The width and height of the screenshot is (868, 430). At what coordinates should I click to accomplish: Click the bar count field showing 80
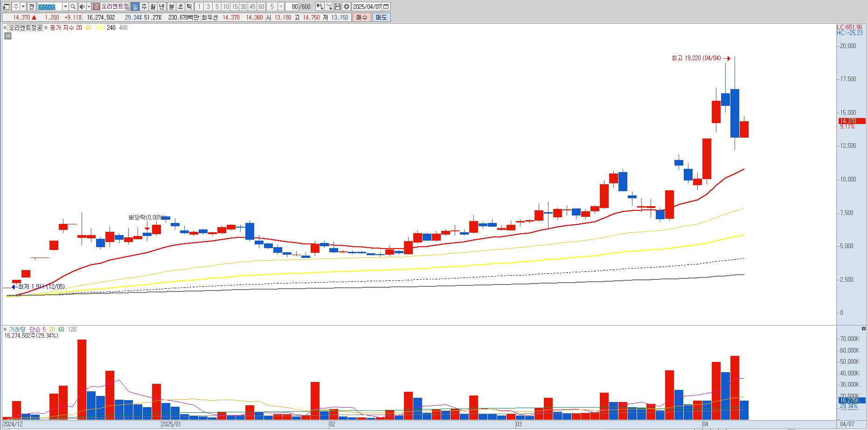[x=292, y=7]
